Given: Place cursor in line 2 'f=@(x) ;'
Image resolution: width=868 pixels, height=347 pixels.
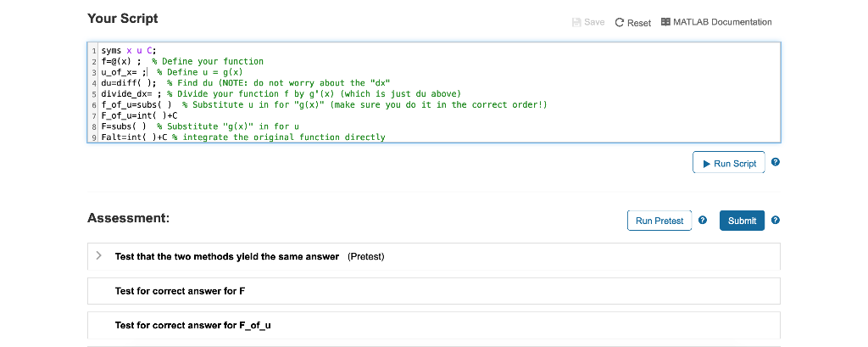Looking at the screenshot, I should (x=120, y=61).
